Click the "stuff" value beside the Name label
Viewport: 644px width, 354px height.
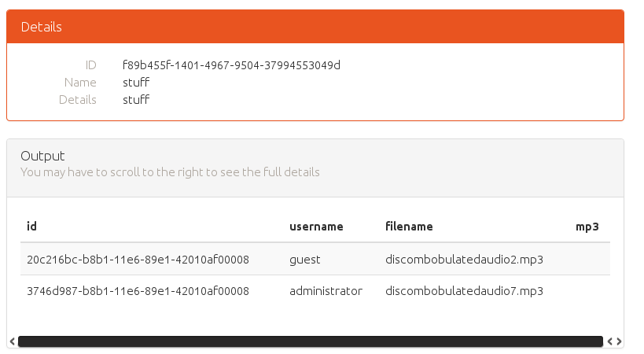click(136, 83)
